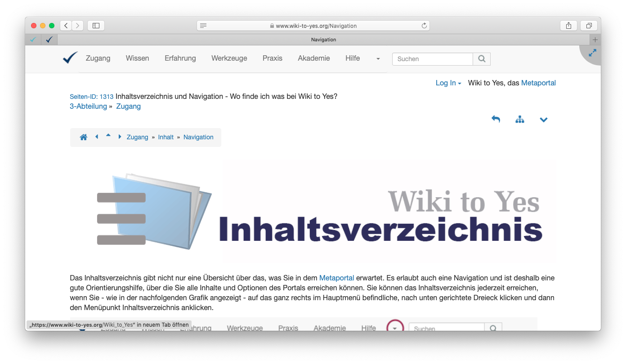Toggle the Safari sidebar button
Image resolution: width=626 pixels, height=364 pixels.
[96, 26]
